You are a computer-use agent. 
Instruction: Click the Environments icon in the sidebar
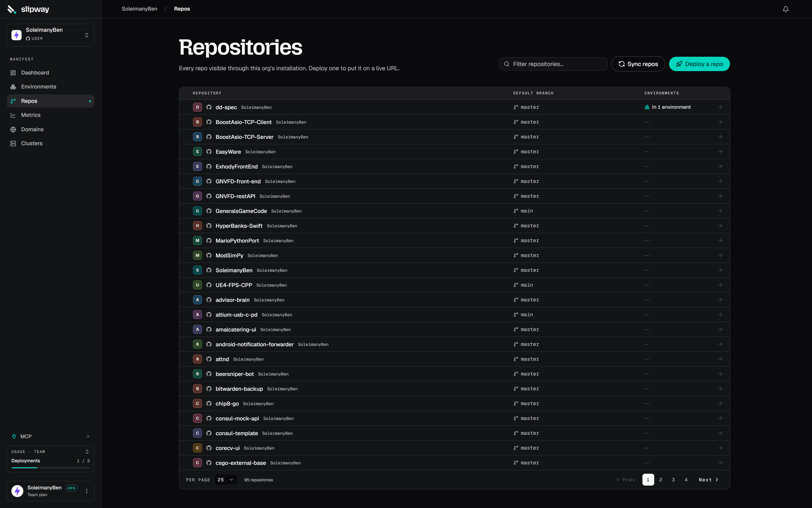point(13,87)
